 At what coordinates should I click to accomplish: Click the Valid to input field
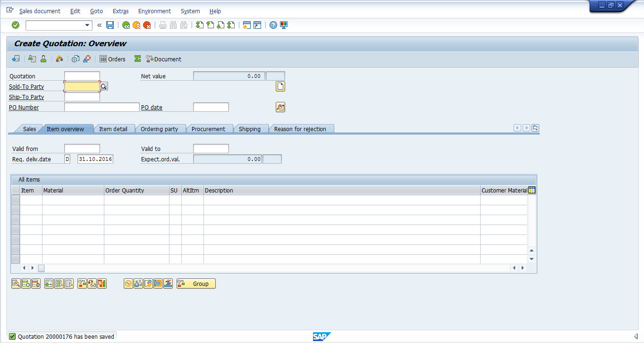(x=211, y=149)
